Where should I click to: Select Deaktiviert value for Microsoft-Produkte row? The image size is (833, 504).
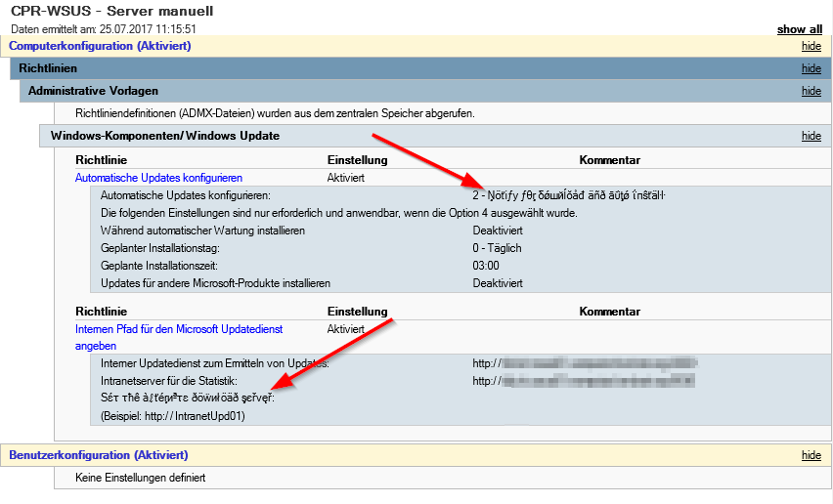pos(498,283)
